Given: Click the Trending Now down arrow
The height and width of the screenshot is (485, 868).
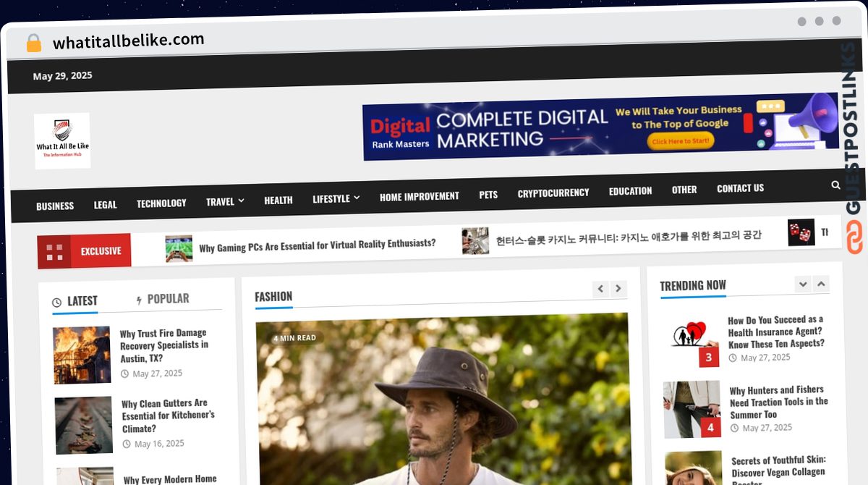Looking at the screenshot, I should (803, 284).
